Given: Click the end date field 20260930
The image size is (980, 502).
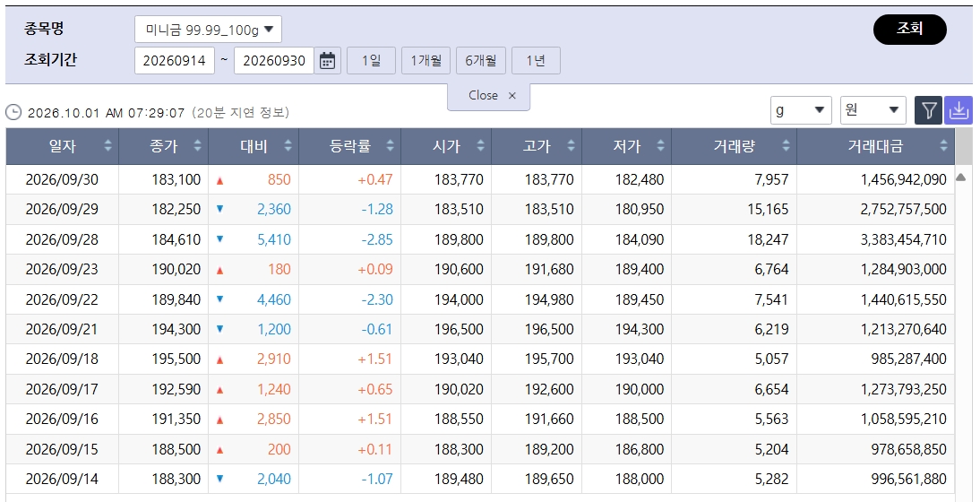Looking at the screenshot, I should click(x=274, y=61).
